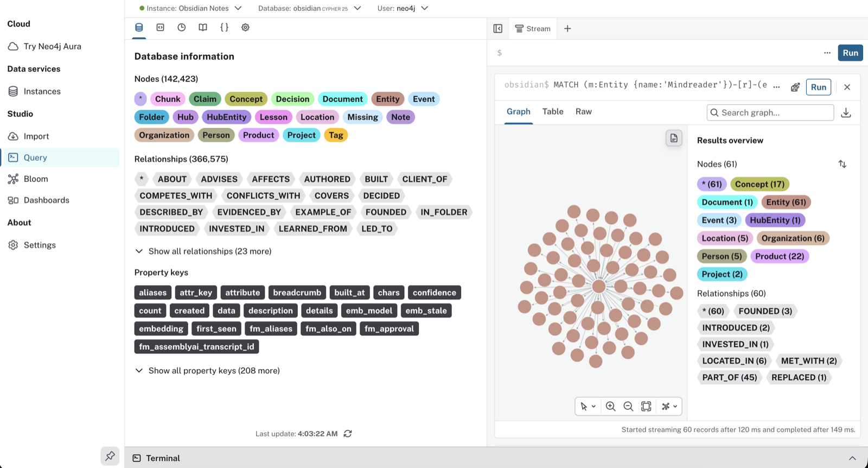
Task: Click the INVESTED_IN relationship in database info
Action: pyautogui.click(x=237, y=229)
